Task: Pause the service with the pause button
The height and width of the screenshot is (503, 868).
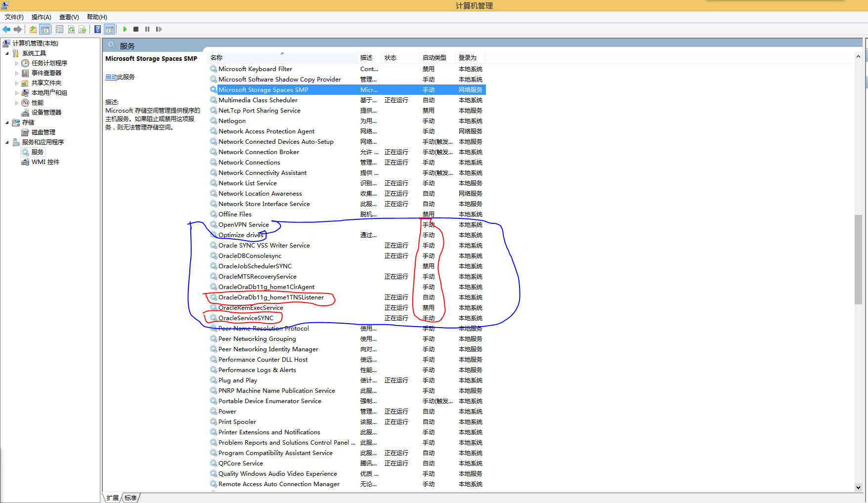Action: (x=147, y=29)
